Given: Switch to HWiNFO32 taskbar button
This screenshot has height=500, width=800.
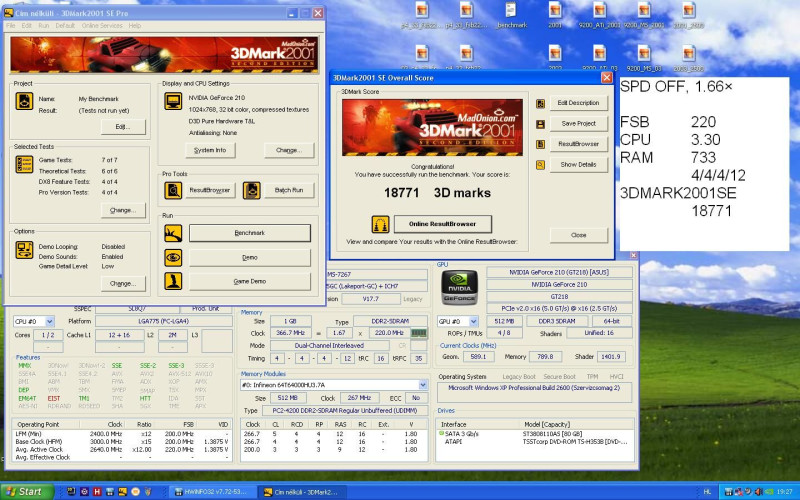Looking at the screenshot, I should (211, 492).
